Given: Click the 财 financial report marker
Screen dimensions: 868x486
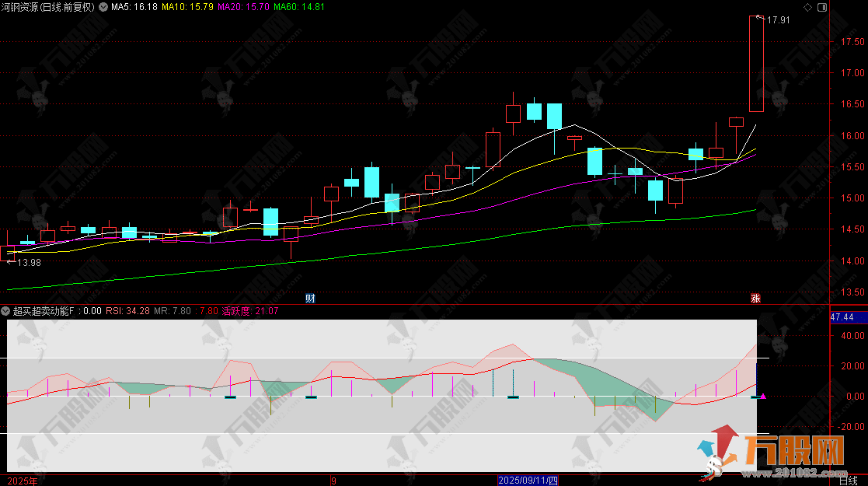Looking at the screenshot, I should [x=310, y=299].
